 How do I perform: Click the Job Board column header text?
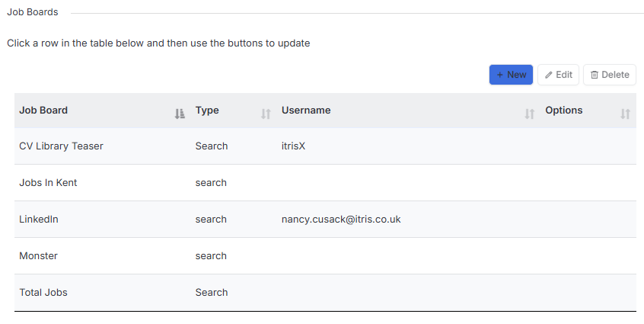(x=43, y=111)
